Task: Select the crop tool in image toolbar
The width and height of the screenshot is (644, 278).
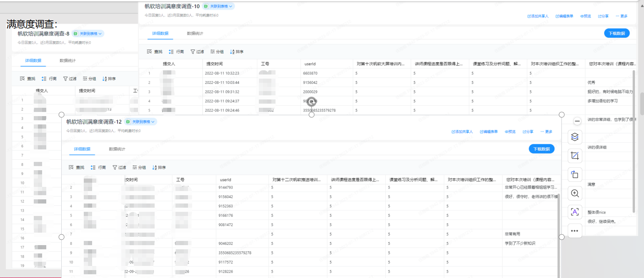Action: point(575,156)
